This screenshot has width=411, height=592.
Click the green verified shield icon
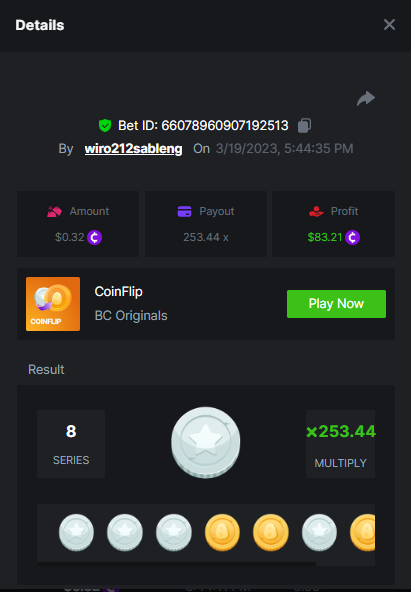105,125
